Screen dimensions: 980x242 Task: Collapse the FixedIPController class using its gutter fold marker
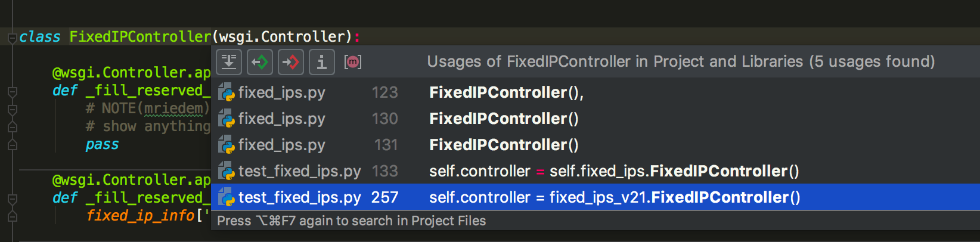[x=12, y=38]
